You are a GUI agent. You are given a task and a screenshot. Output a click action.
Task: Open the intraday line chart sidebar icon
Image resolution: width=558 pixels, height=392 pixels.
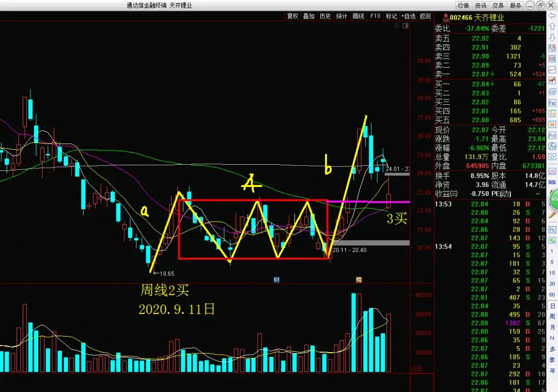(x=552, y=70)
